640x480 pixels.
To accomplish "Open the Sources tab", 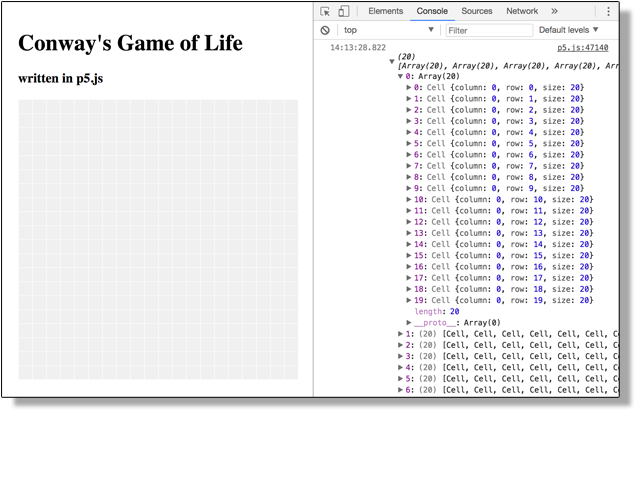I will (476, 11).
